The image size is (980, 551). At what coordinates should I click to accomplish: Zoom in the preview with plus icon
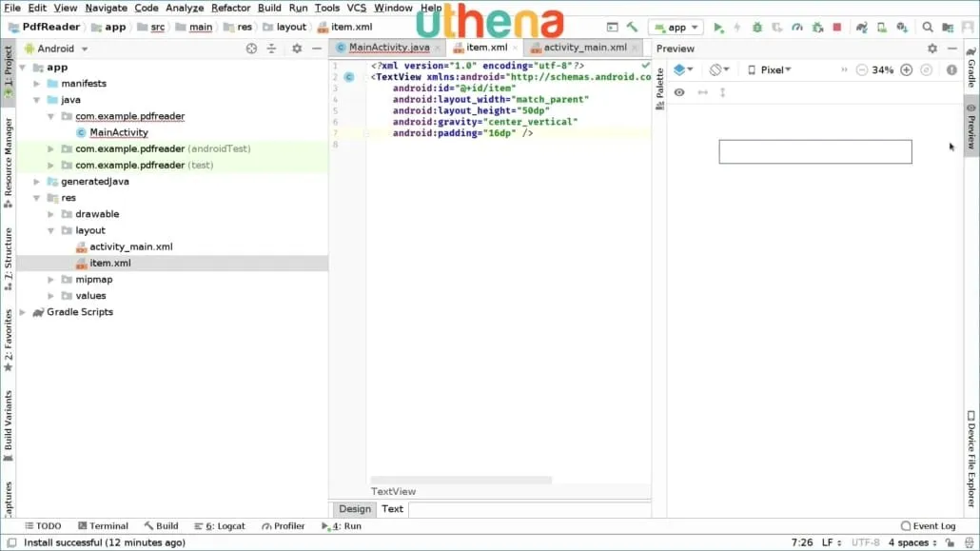tap(906, 70)
